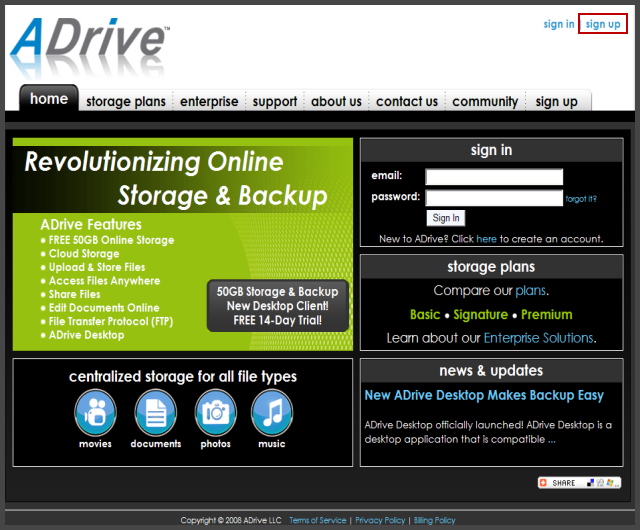
Task: Click the Sign In button
Action: click(446, 218)
